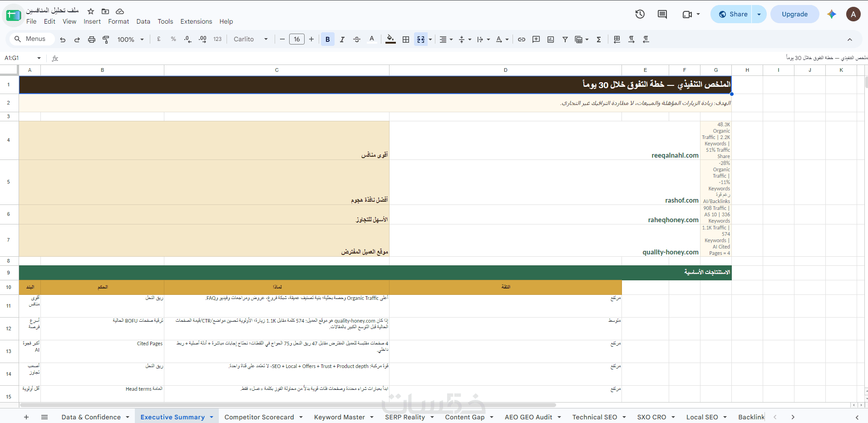Increase decimal places icon
The width and height of the screenshot is (868, 423).
pos(202,40)
